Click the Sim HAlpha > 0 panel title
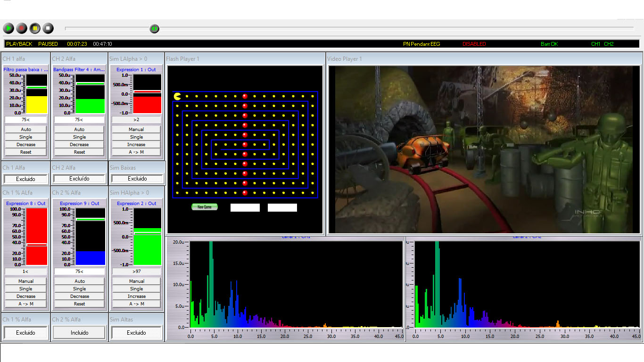644x362 pixels. coord(129,193)
